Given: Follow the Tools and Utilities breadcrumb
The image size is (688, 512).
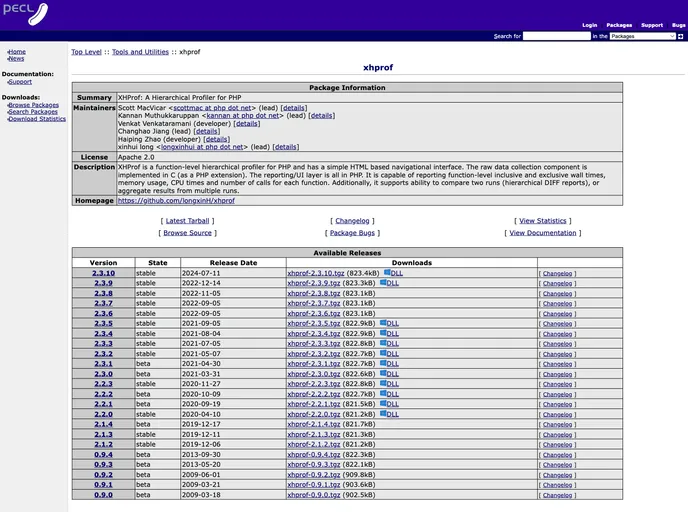Looking at the screenshot, I should 140,52.
